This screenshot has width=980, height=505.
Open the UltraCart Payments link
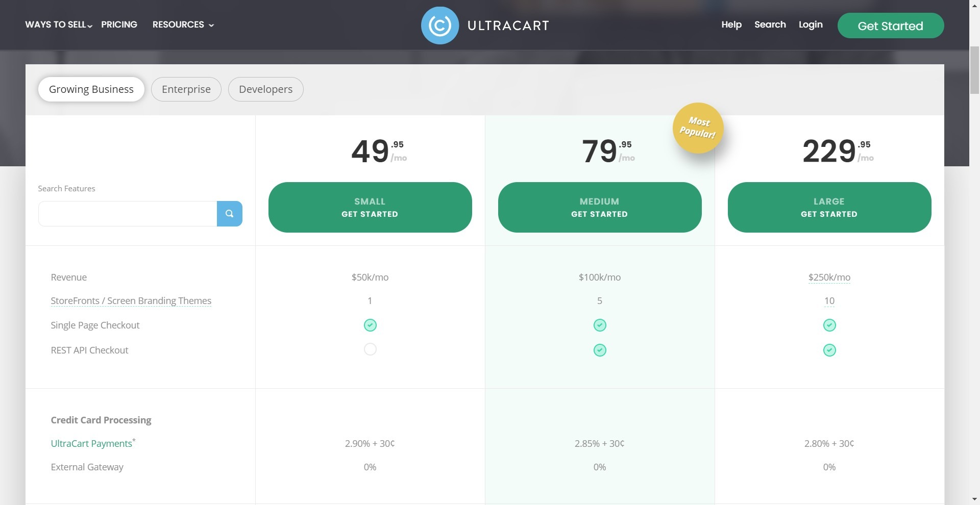click(91, 443)
